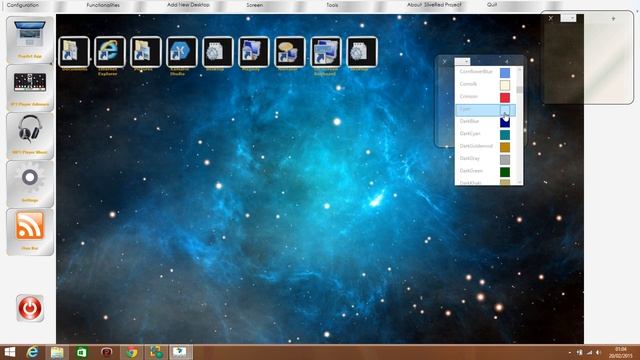The image size is (640, 360).
Task: Open the Tools menu
Action: coord(332,5)
